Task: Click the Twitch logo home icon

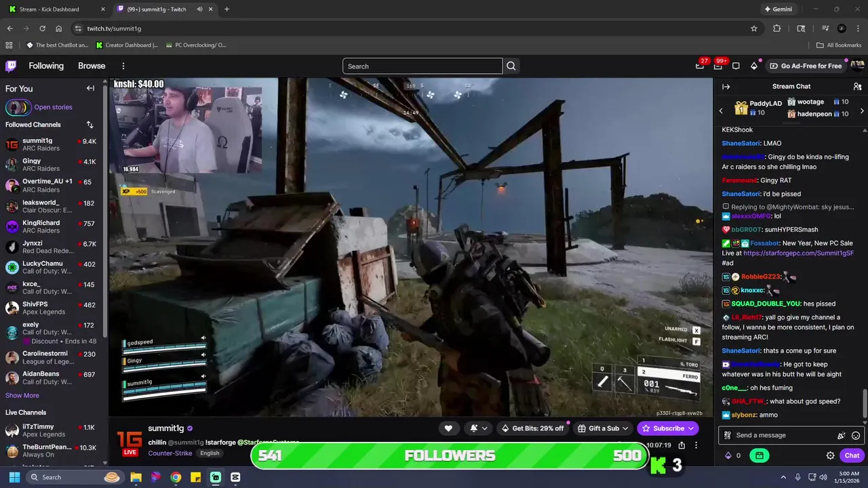Action: (11, 66)
